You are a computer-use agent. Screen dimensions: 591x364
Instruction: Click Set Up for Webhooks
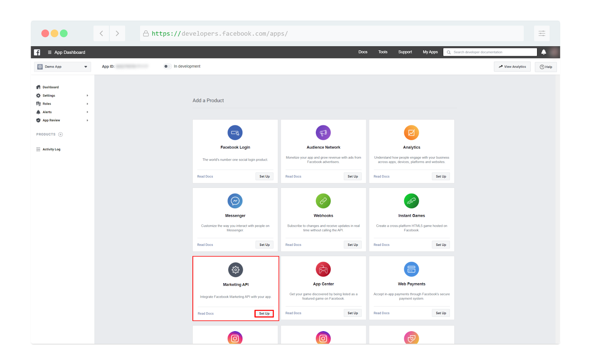pos(353,245)
